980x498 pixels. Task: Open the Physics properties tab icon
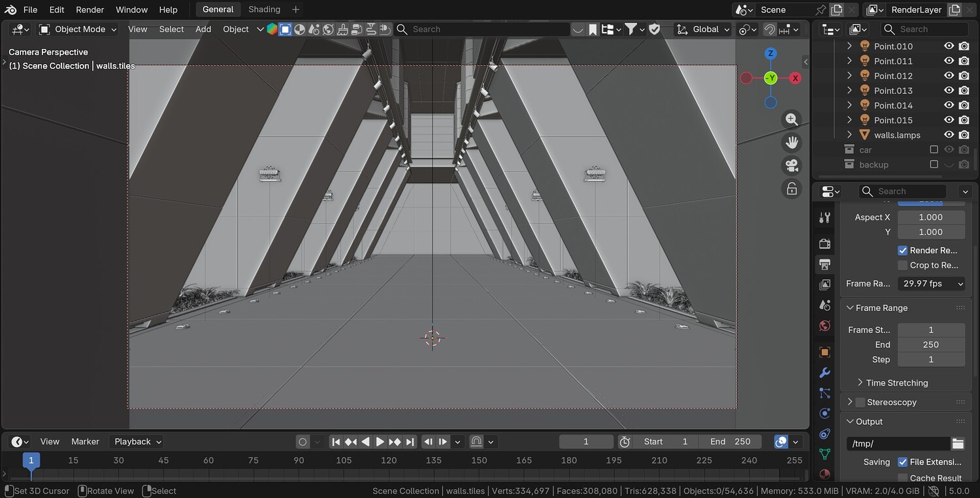tap(825, 413)
